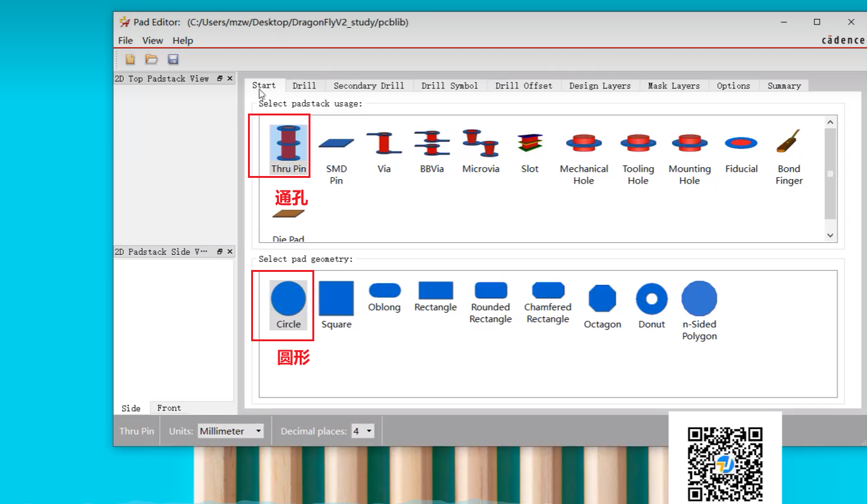The height and width of the screenshot is (504, 867).
Task: Open the Units Millimeter dropdown
Action: click(x=230, y=431)
